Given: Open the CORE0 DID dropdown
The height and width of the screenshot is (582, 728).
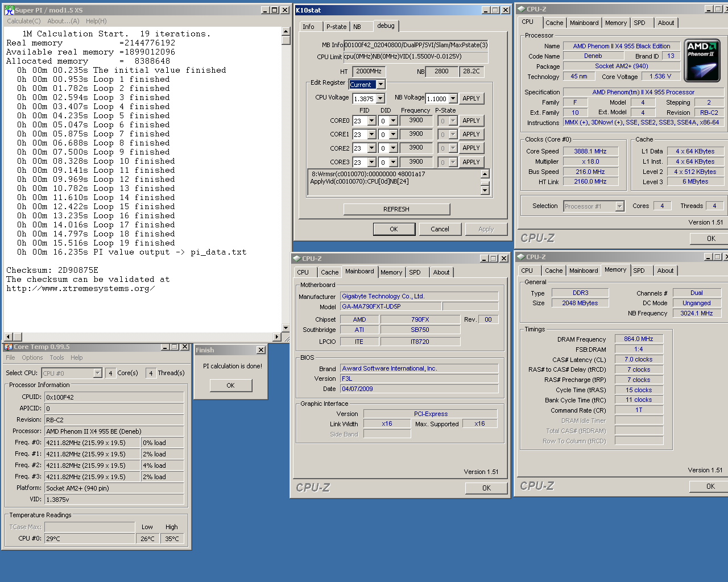Looking at the screenshot, I should [x=393, y=121].
